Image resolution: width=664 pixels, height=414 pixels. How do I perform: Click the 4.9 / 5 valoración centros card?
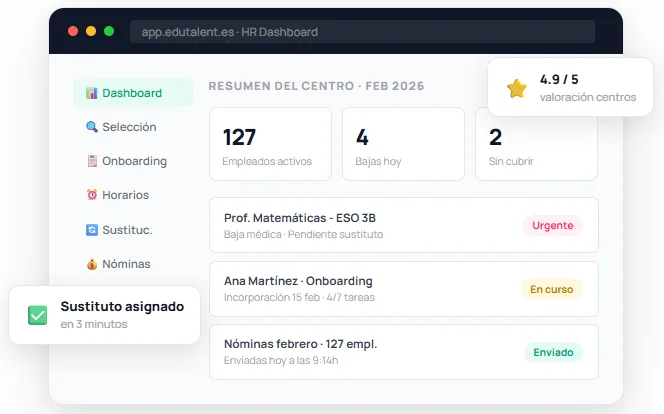coord(570,87)
